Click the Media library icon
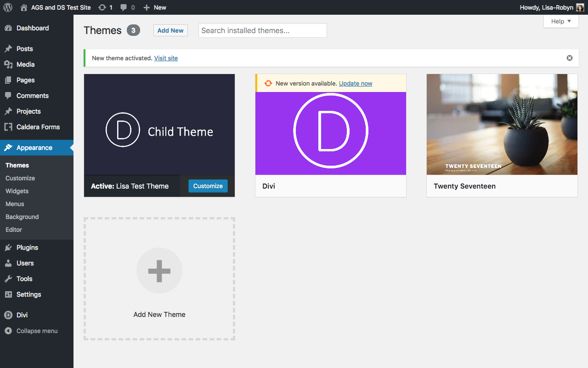The image size is (588, 368). pyautogui.click(x=8, y=64)
